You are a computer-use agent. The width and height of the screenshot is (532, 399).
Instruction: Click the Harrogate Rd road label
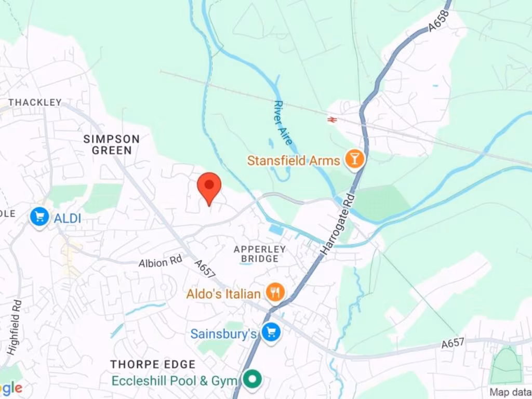pyautogui.click(x=338, y=224)
